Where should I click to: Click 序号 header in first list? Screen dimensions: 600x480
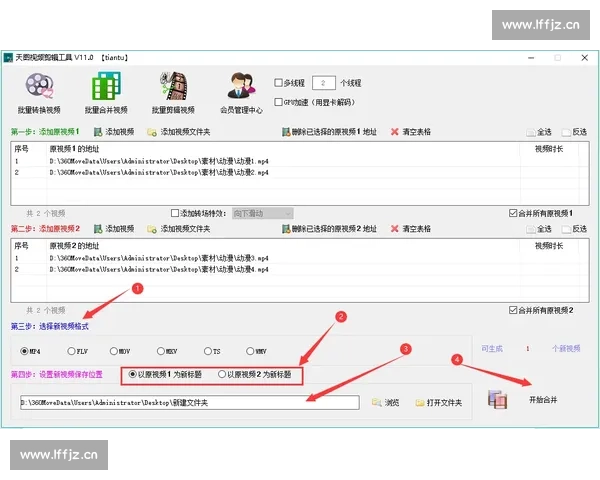pyautogui.click(x=21, y=149)
